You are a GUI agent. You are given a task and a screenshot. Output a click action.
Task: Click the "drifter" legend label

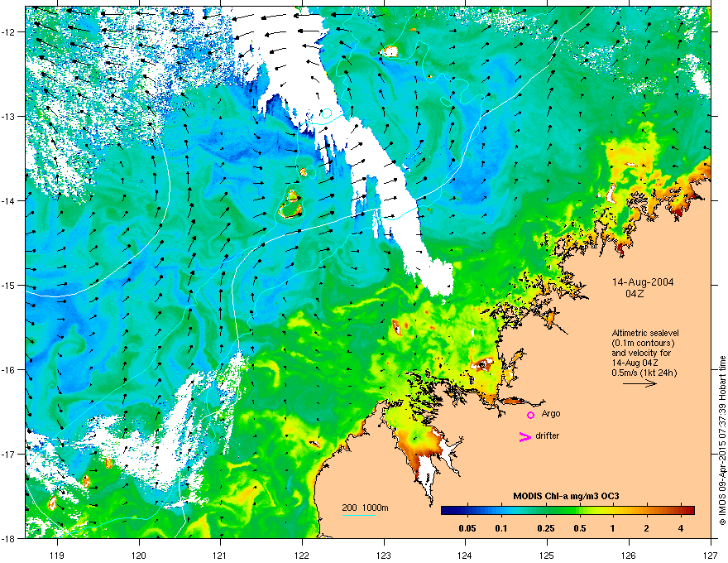point(548,435)
